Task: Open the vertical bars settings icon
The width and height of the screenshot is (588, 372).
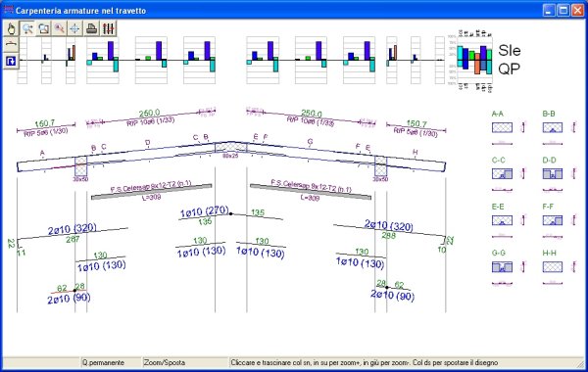Action: (x=108, y=28)
